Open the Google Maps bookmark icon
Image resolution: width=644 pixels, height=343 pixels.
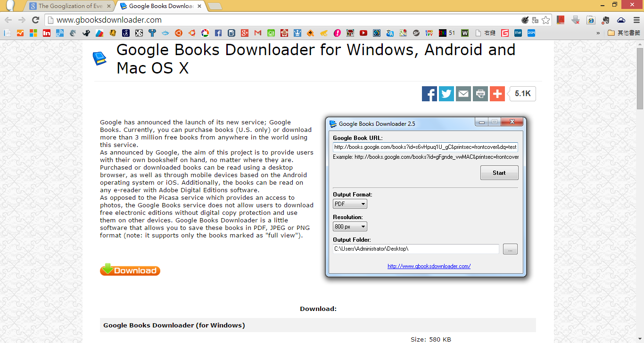(403, 33)
